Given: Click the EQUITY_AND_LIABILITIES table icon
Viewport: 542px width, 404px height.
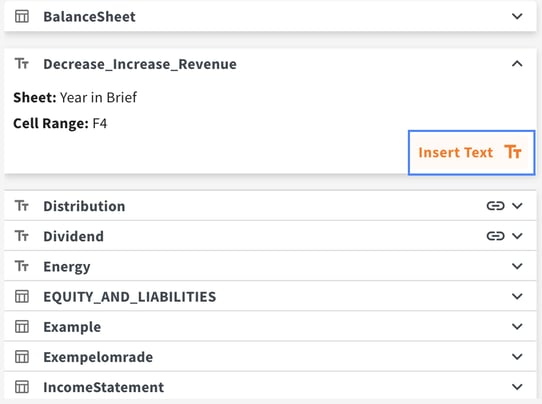Looking at the screenshot, I should pos(22,297).
